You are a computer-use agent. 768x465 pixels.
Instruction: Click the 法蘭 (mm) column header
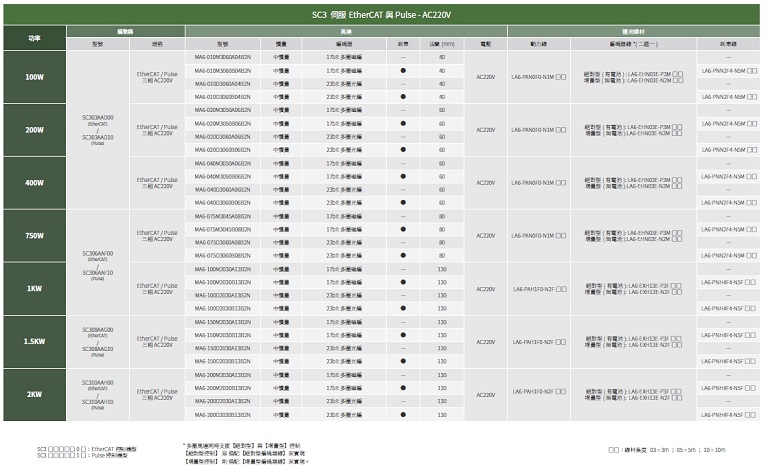441,44
